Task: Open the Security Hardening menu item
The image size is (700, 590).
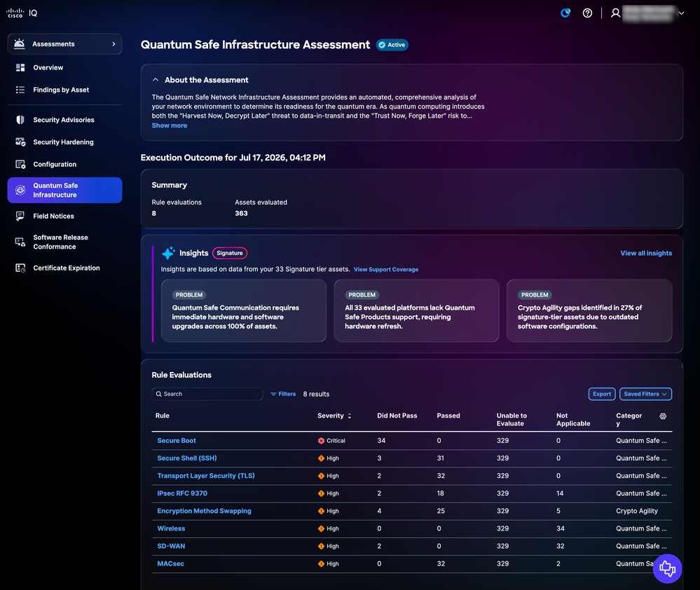Action: (x=63, y=142)
